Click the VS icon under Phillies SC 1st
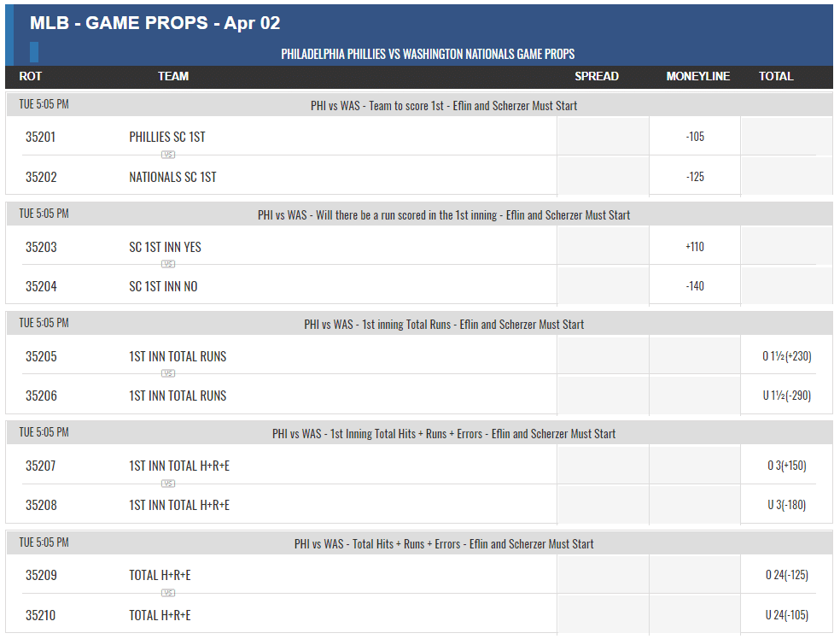Screen dimensions: 840x639 168,155
